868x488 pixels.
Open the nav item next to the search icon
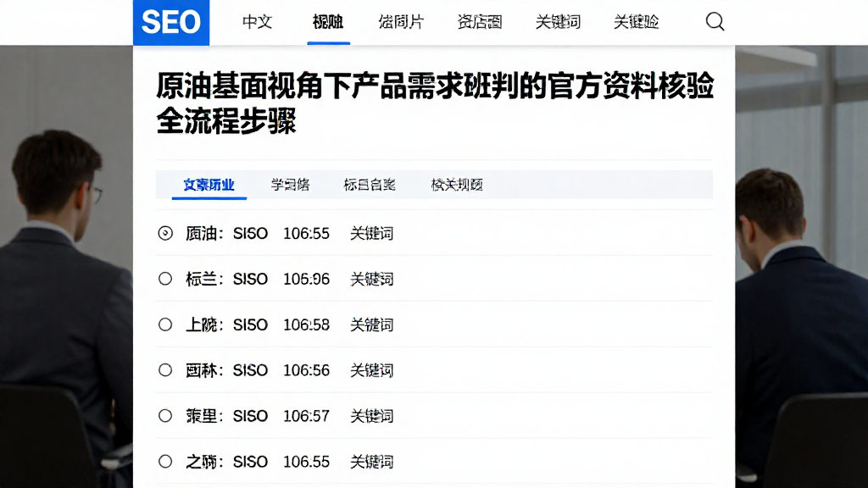[x=636, y=22]
